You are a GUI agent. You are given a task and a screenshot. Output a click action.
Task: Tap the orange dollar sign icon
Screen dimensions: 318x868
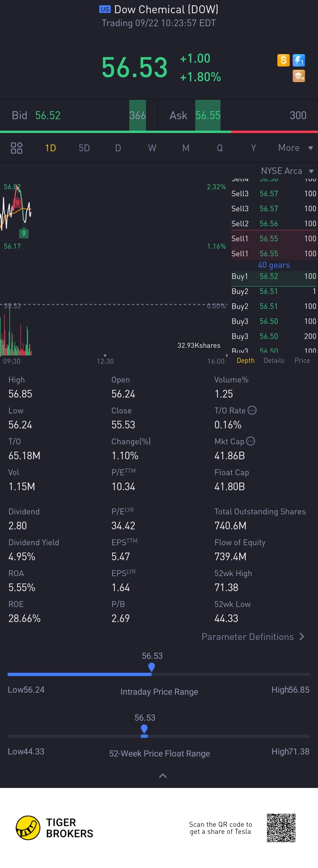[283, 60]
